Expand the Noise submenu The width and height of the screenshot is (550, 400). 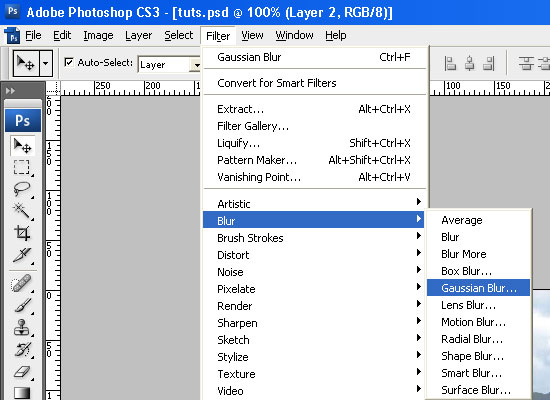click(x=314, y=272)
